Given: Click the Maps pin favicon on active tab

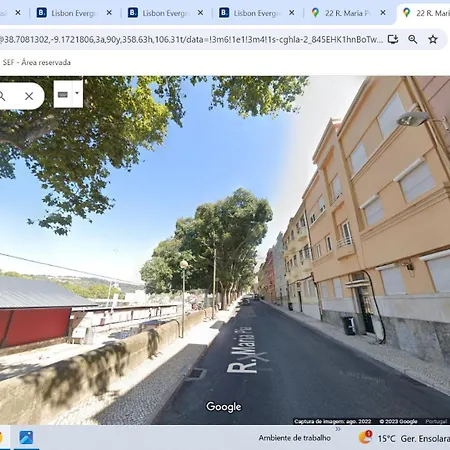Looking at the screenshot, I should pos(406,13).
